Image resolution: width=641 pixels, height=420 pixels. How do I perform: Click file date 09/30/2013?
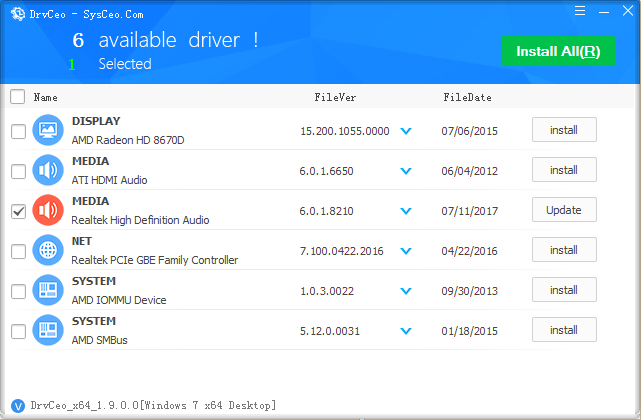pyautogui.click(x=469, y=291)
